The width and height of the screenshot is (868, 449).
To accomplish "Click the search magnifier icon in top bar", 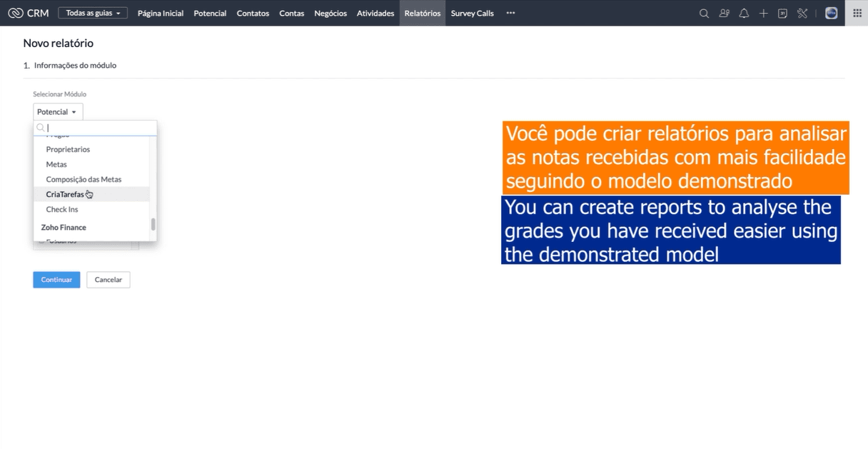I will tap(704, 13).
